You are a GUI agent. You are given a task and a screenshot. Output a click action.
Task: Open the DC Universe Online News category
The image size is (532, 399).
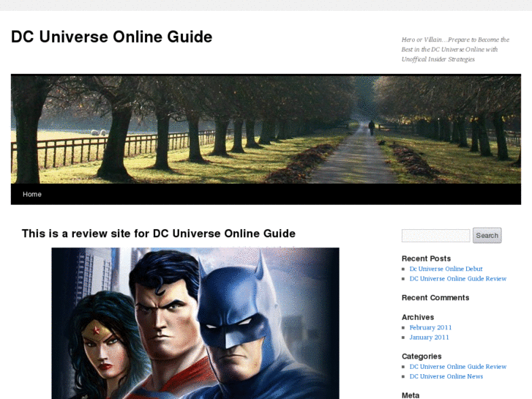pos(446,376)
